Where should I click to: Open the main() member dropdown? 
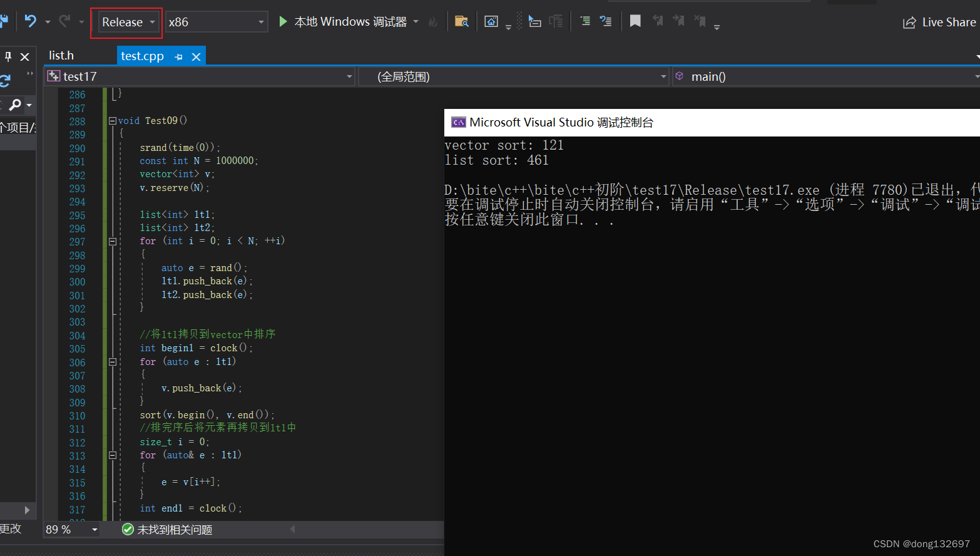(826, 76)
